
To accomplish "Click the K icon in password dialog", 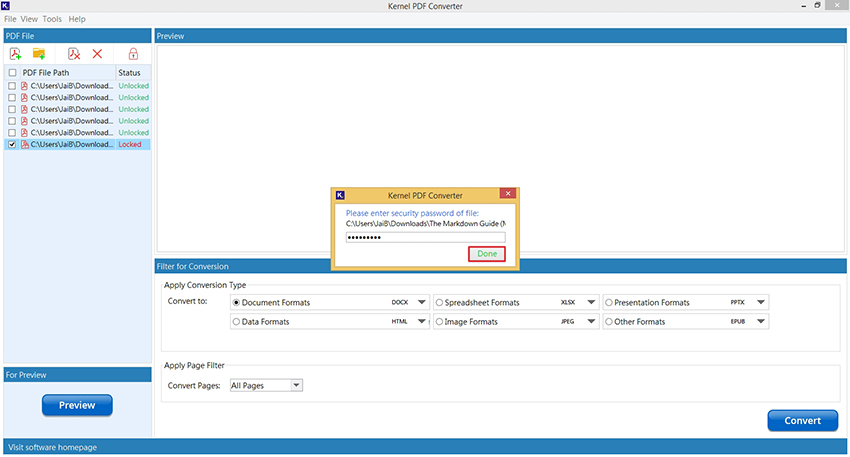I will pyautogui.click(x=340, y=195).
